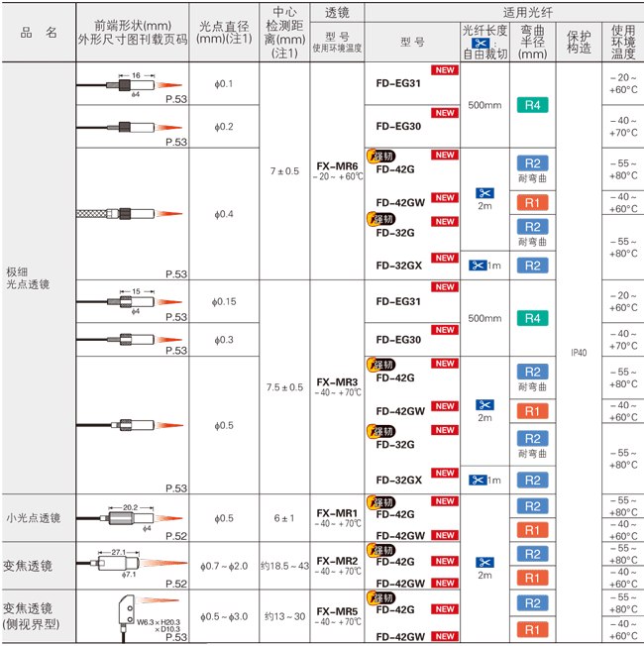Image resolution: width=644 pixels, height=646 pixels.
Task: Click the blue R2 badge beside FD-32GX in FX-MR6 group
Action: pos(532,266)
